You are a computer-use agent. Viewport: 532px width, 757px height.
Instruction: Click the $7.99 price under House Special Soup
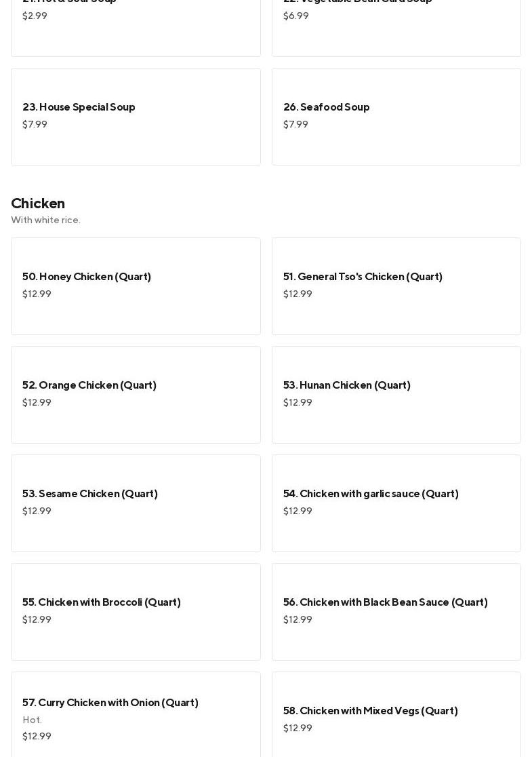point(35,124)
